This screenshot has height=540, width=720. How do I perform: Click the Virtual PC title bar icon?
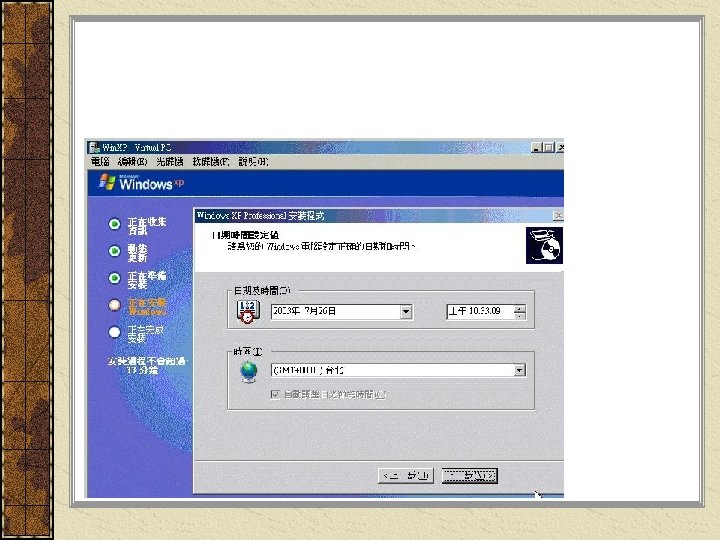95,147
